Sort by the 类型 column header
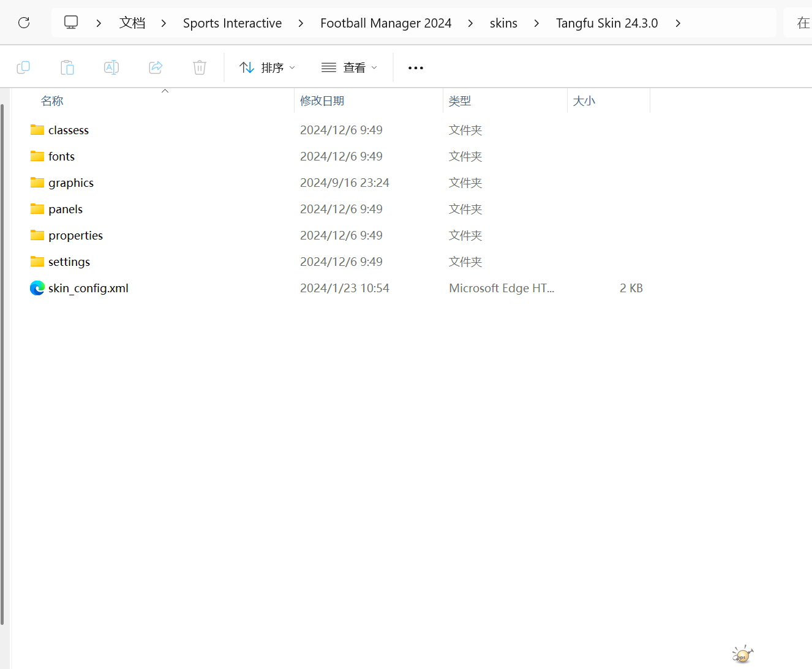The image size is (812, 669). point(460,101)
